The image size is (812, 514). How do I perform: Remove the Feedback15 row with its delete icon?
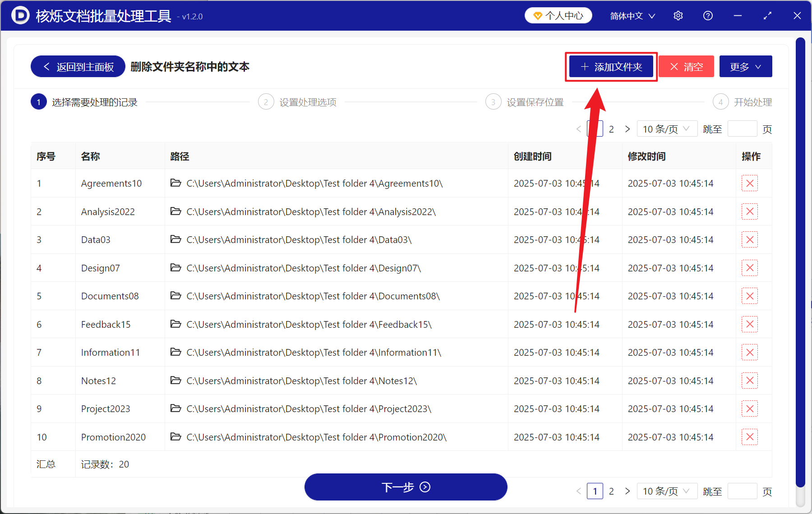point(749,324)
